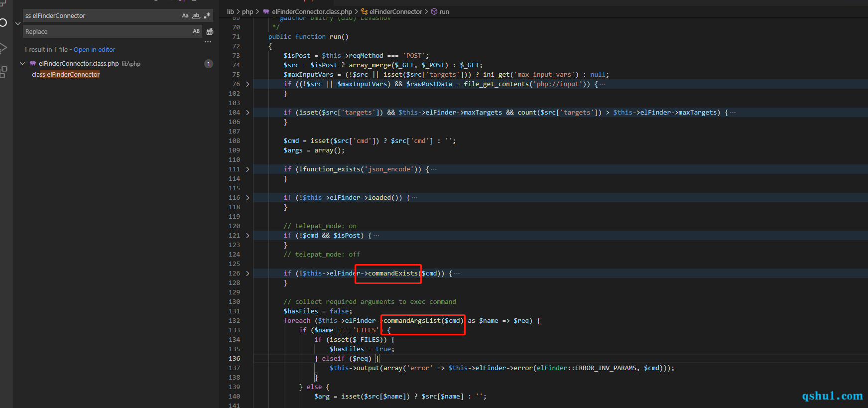Select elFinderConnector class breadcrumb

point(395,11)
